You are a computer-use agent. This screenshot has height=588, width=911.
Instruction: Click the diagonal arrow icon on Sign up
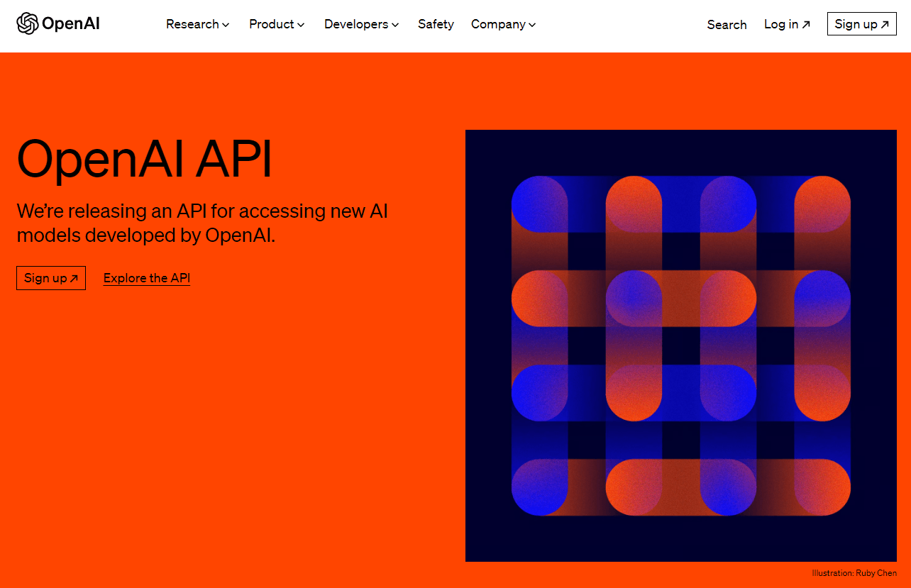[x=885, y=23]
